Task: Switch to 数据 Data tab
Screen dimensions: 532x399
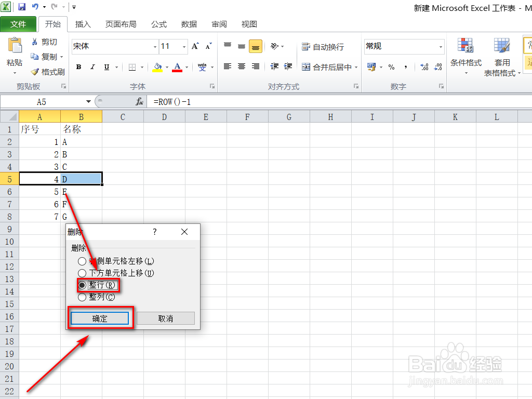Action: [189, 24]
